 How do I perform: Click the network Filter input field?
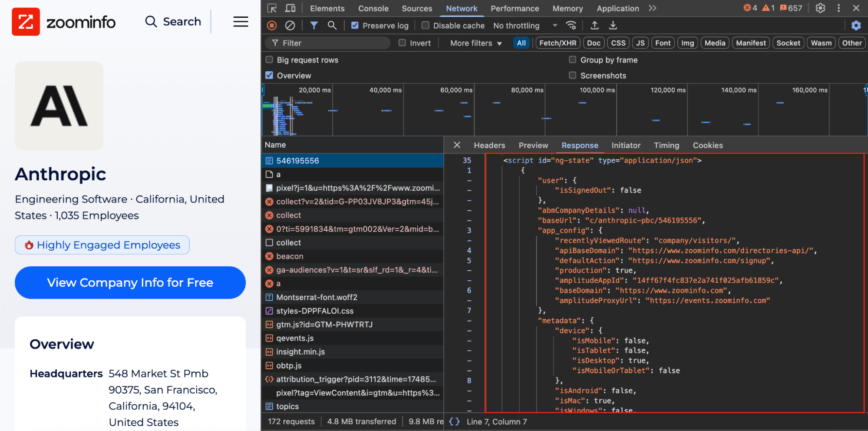(328, 43)
